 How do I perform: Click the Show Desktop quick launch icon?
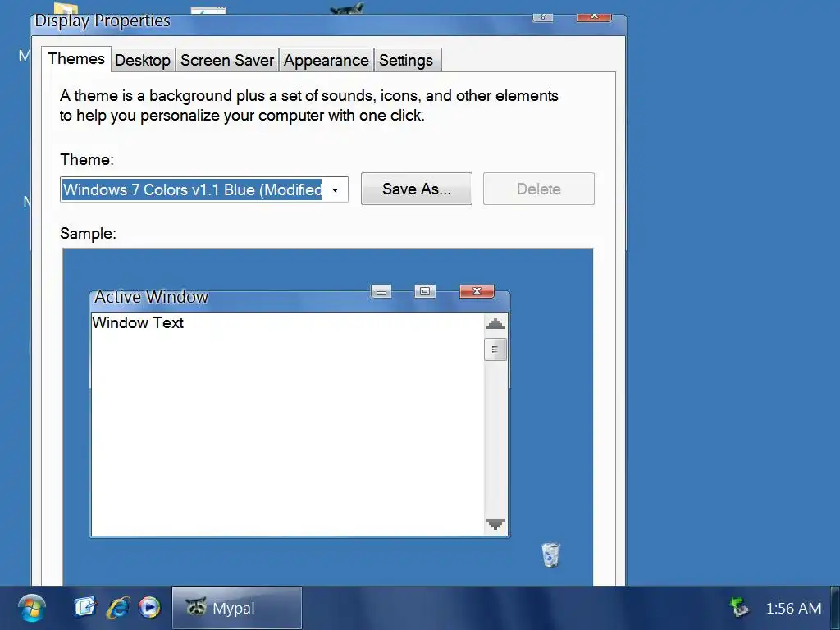[84, 608]
